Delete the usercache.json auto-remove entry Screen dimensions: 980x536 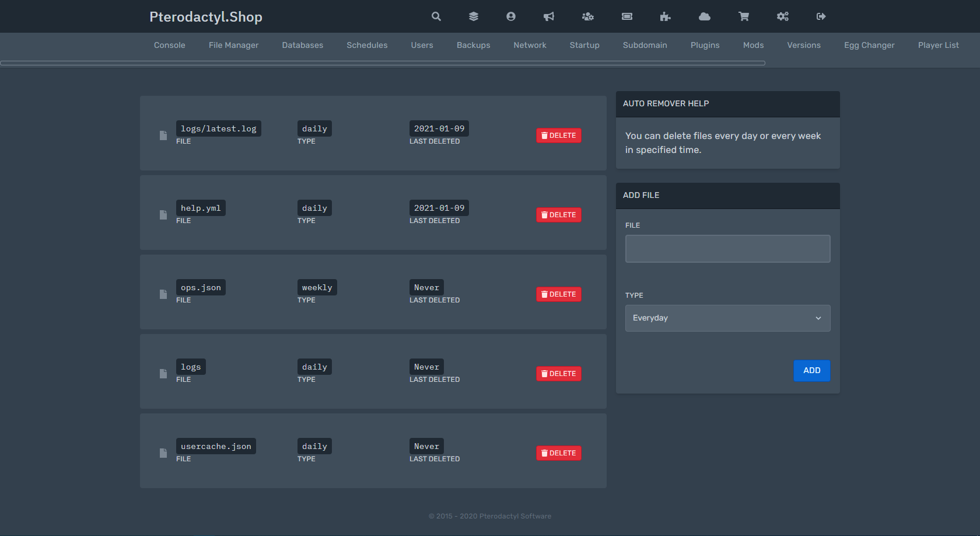coord(558,453)
